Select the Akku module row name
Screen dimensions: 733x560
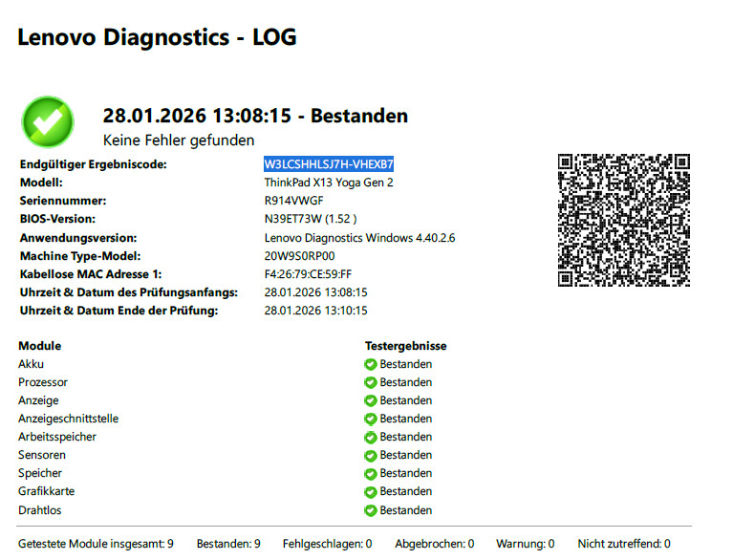click(31, 364)
